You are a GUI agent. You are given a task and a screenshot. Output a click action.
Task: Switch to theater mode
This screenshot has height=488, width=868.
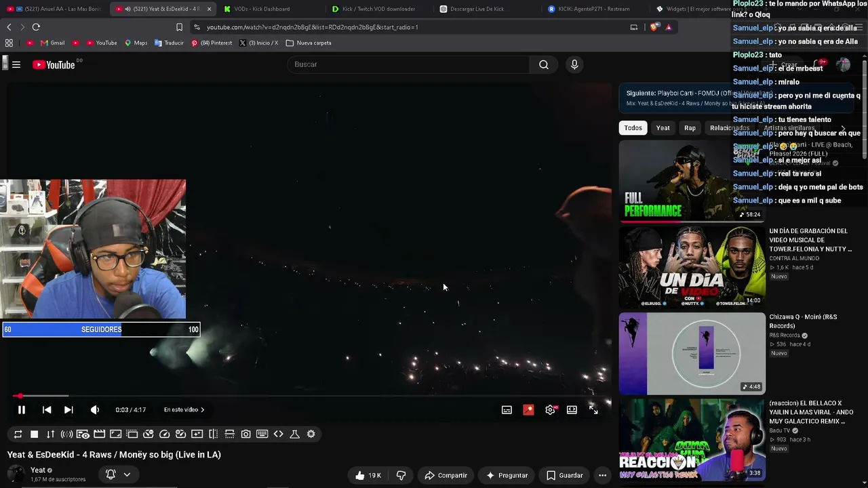click(572, 410)
